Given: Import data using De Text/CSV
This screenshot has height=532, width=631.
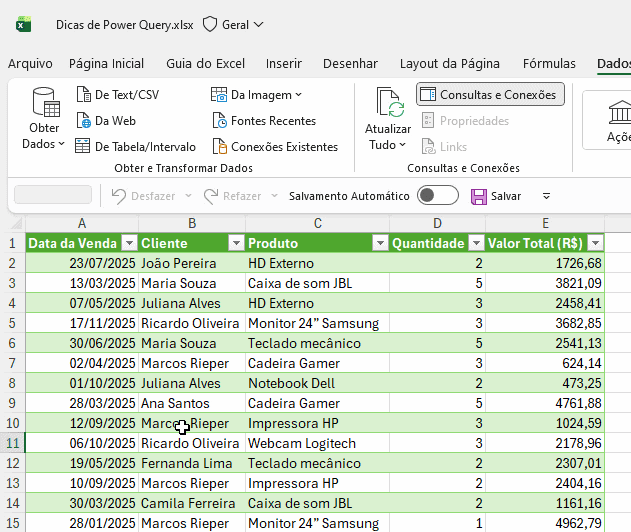Looking at the screenshot, I should (x=118, y=95).
